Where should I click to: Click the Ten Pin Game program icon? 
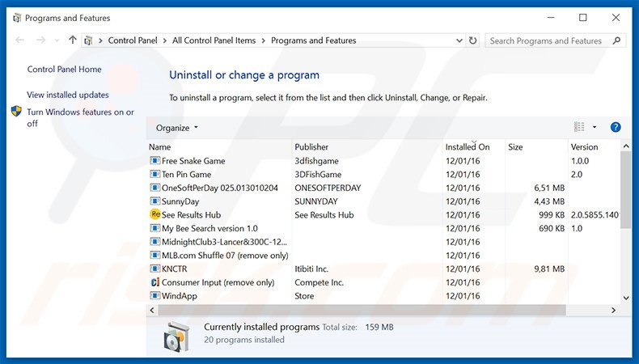coord(154,174)
